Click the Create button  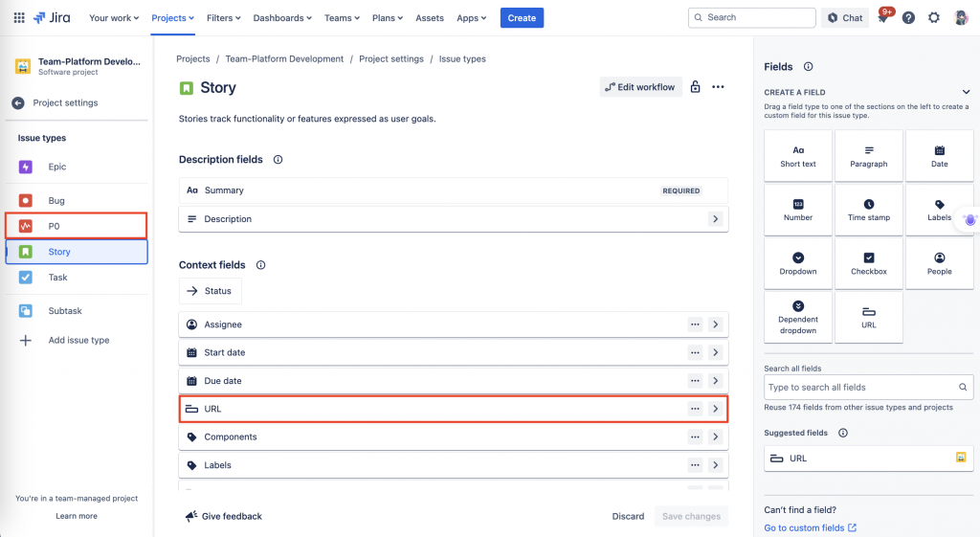[522, 18]
